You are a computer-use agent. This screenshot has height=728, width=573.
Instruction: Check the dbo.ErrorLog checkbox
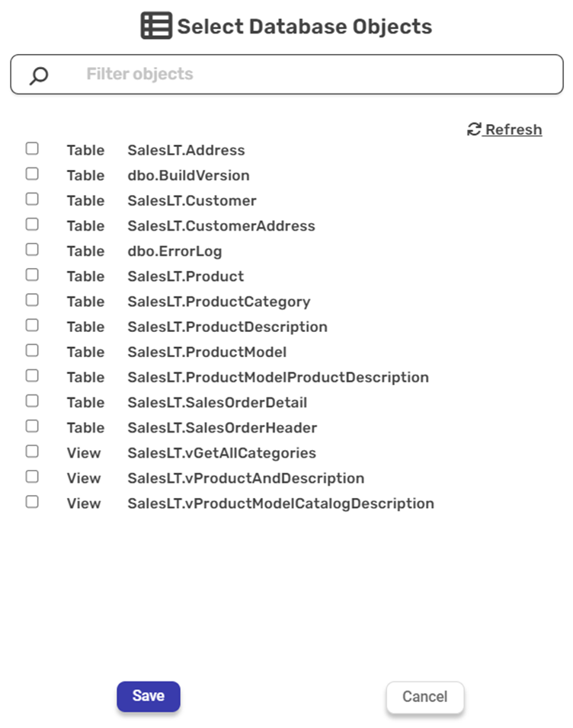(x=32, y=249)
